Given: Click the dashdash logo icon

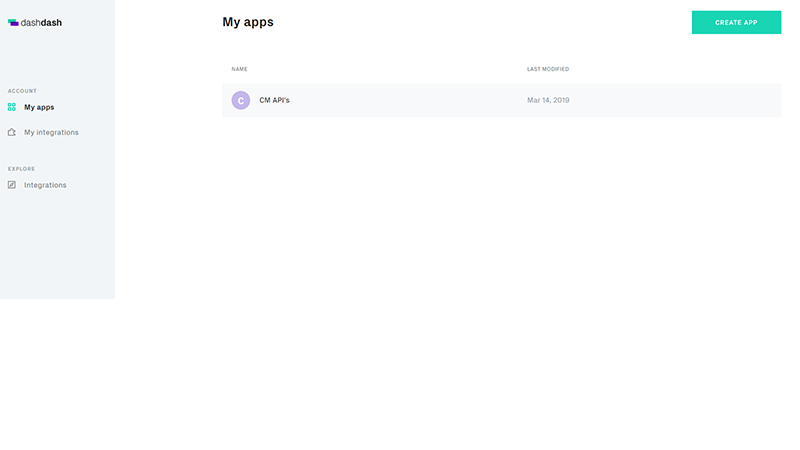Looking at the screenshot, I should pyautogui.click(x=13, y=22).
